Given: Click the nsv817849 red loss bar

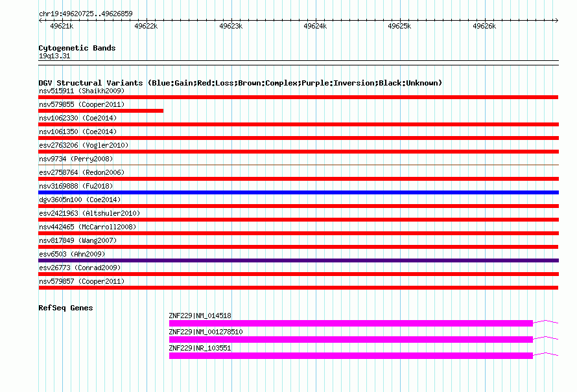Looking at the screenshot, I should [x=298, y=247].
